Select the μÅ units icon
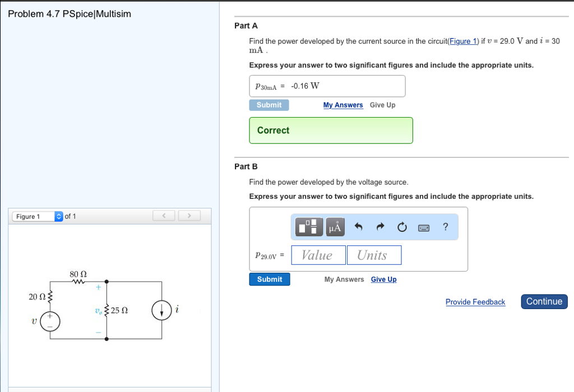The image size is (574, 392). pyautogui.click(x=335, y=227)
